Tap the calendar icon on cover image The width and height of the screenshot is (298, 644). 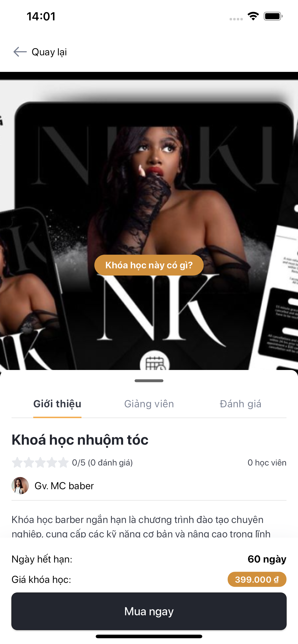[155, 361]
